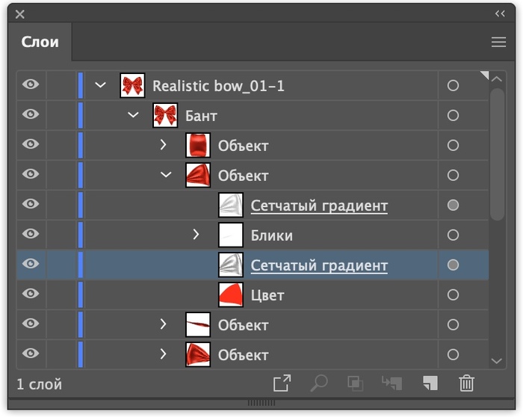Collapse the panel with the double-arrow icon

pyautogui.click(x=500, y=13)
